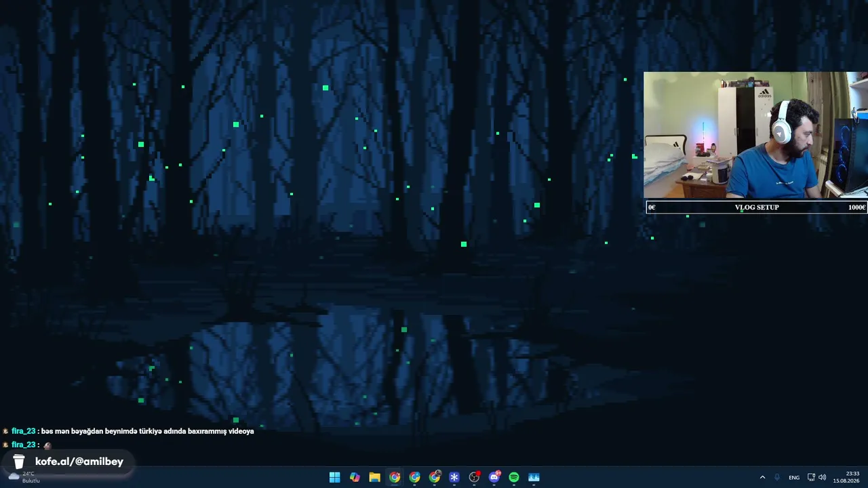Open the Windows Start menu

tap(334, 477)
